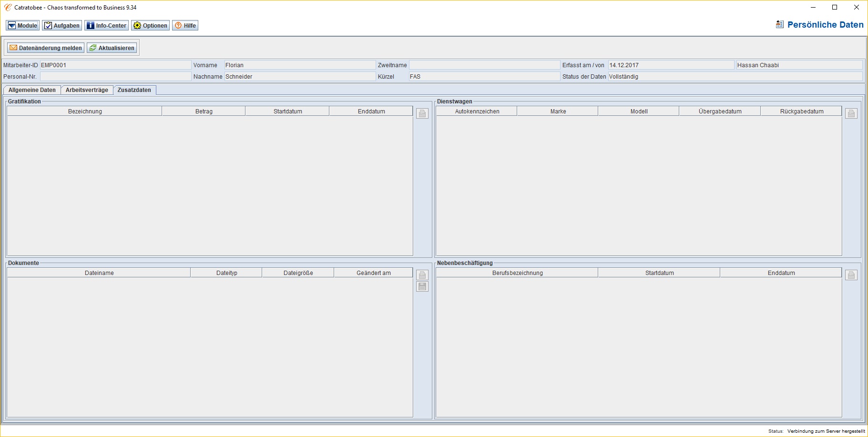Open Optionen settings
868x437 pixels.
(150, 26)
